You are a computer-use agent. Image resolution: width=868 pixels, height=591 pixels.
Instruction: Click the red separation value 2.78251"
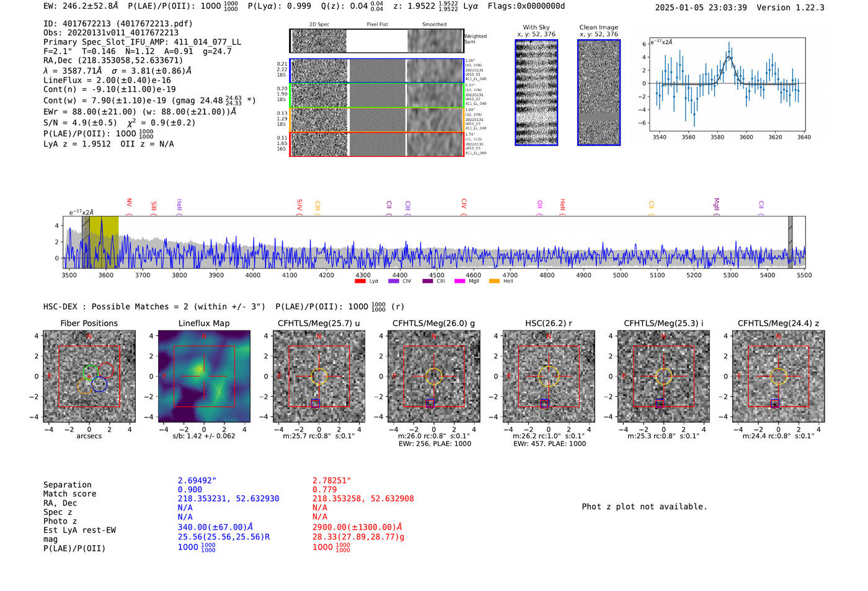(x=332, y=481)
